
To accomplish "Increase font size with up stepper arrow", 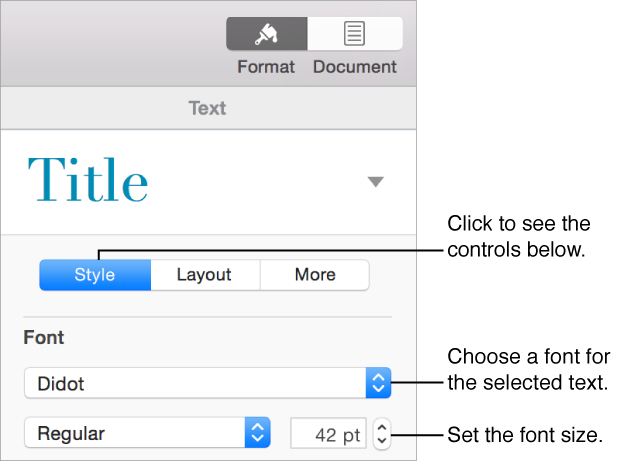I will click(x=382, y=427).
